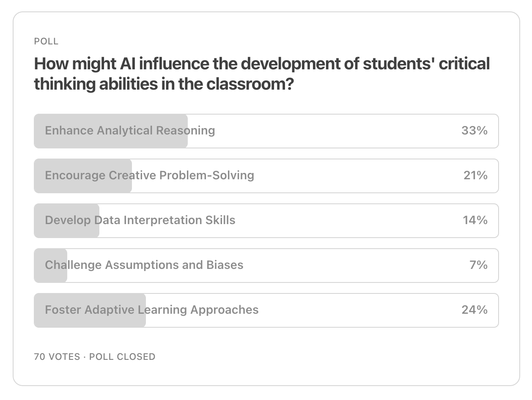This screenshot has height=400, width=532.
Task: Click the shortest result bar under Challenge Assumptions
Action: (50, 265)
